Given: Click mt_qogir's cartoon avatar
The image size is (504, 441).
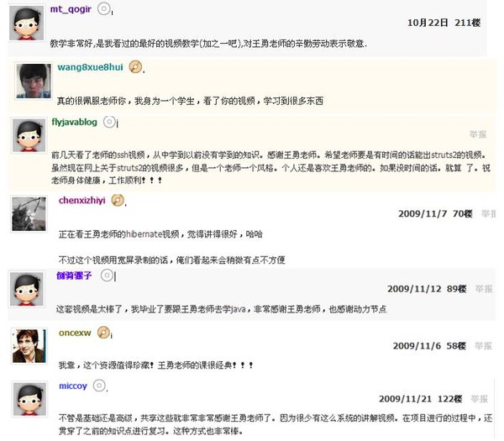Looking at the screenshot, I should click(26, 24).
